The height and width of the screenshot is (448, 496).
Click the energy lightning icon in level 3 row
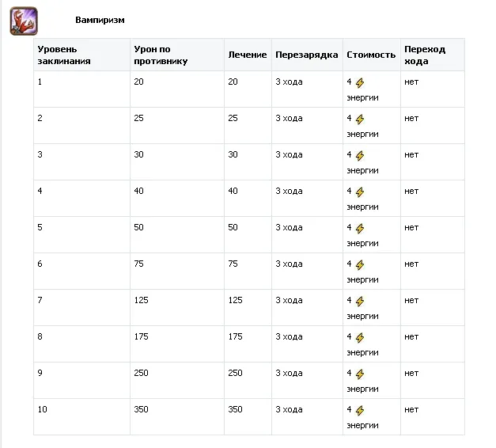point(359,155)
